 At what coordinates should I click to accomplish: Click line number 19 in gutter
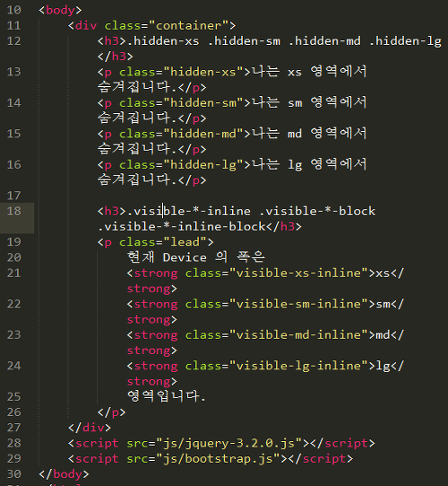tap(14, 242)
